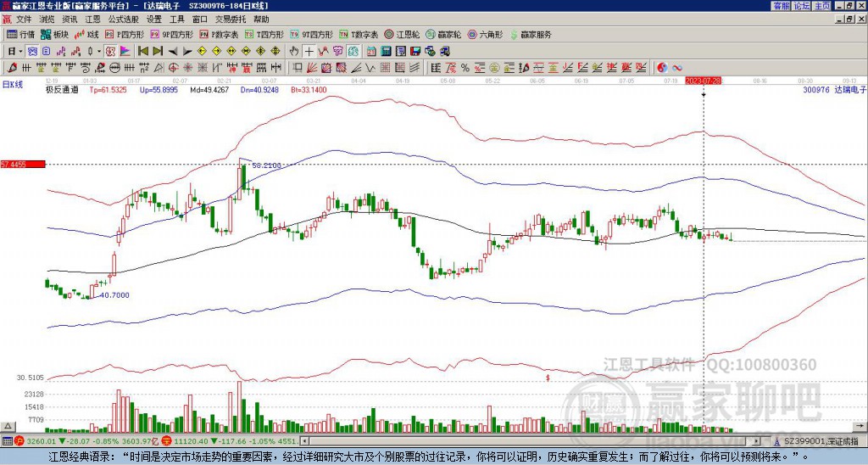Open the 9P四方形 tool
This screenshot has height=465, width=868.
(x=172, y=34)
